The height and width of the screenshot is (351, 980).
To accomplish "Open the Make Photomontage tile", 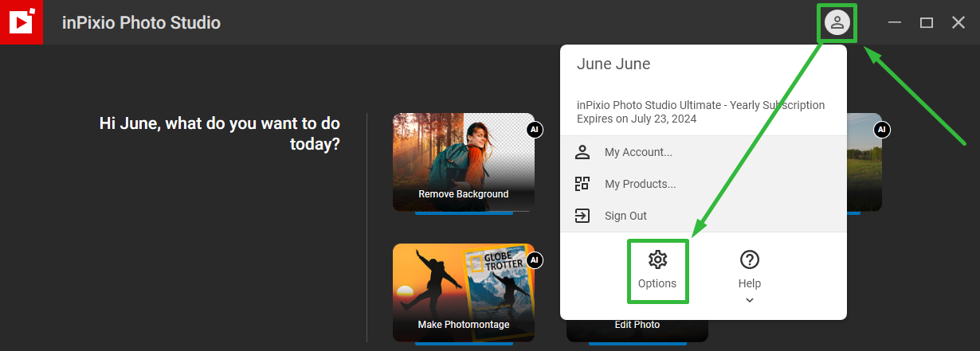I will [463, 292].
